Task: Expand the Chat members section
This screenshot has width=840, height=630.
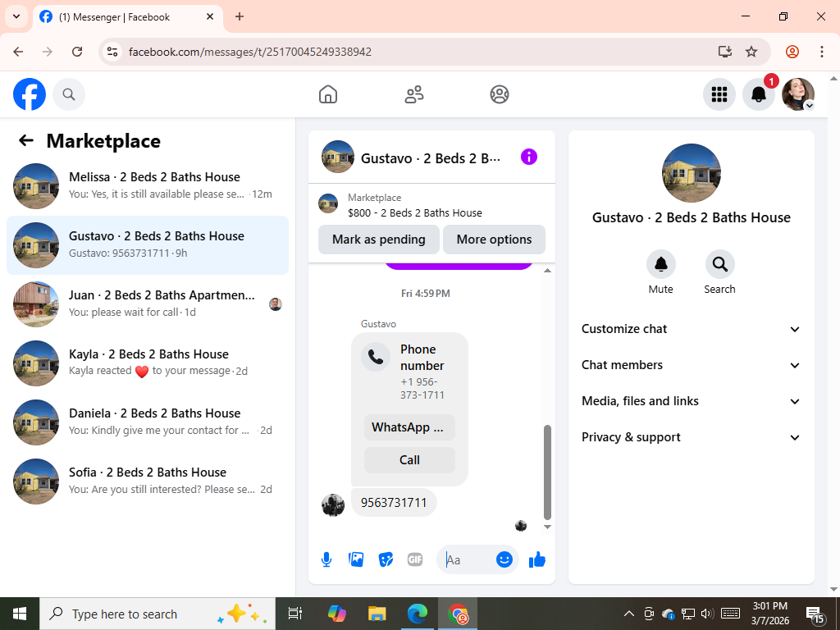Action: [x=691, y=365]
